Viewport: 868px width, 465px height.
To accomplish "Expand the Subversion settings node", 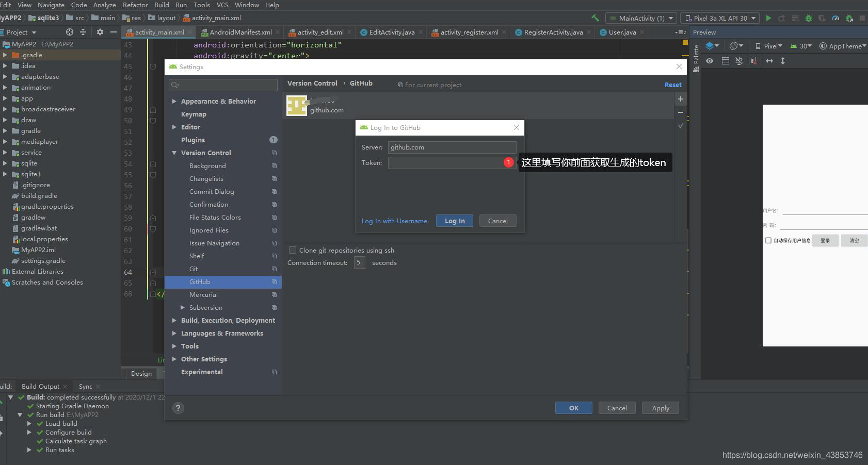I will pyautogui.click(x=183, y=308).
